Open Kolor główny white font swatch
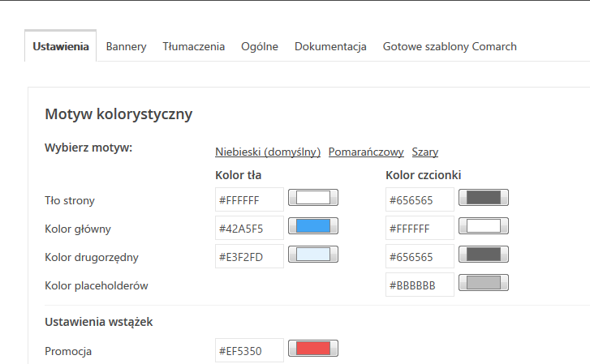Image resolution: width=590 pixels, height=364 pixels. click(x=484, y=226)
